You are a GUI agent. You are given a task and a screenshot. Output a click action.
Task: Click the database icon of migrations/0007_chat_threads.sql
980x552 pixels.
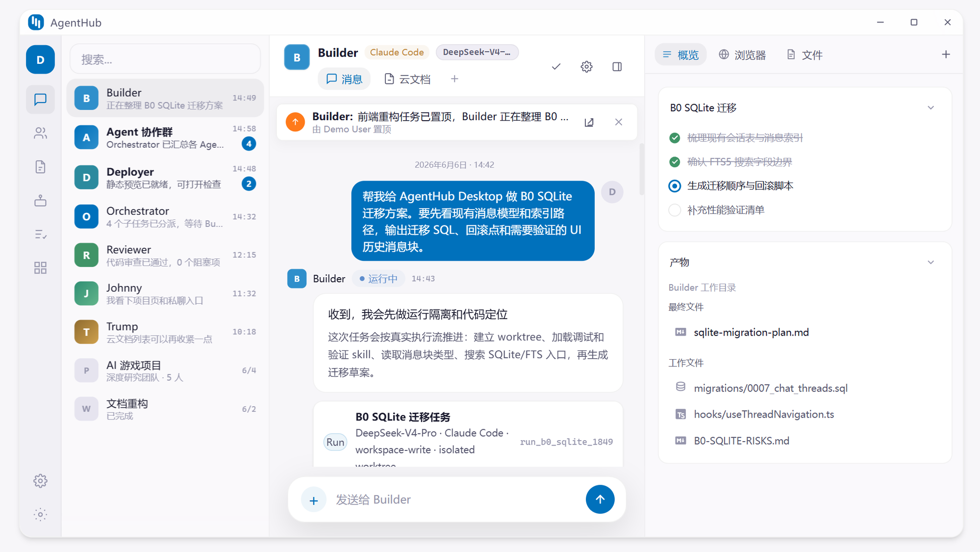[680, 387]
